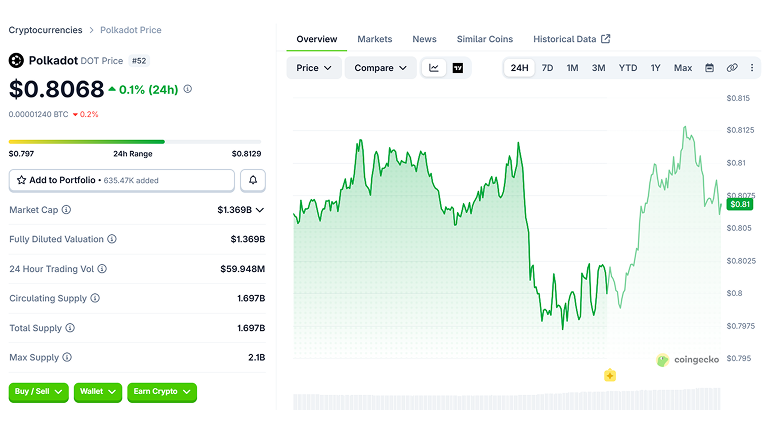Click the 2.1B max supply value
This screenshot has width=768, height=432.
257,358
